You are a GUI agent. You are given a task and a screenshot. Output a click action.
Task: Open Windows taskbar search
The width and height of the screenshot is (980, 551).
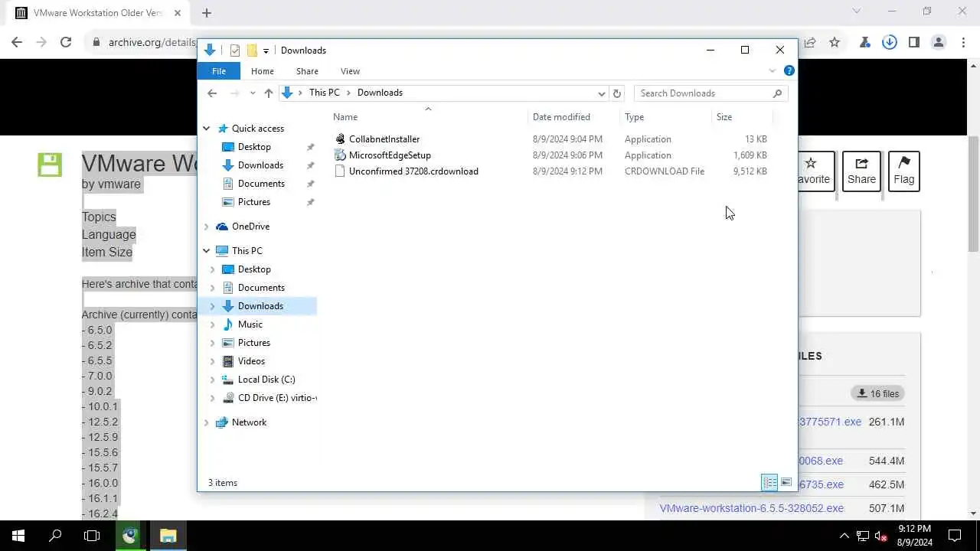[x=55, y=536]
